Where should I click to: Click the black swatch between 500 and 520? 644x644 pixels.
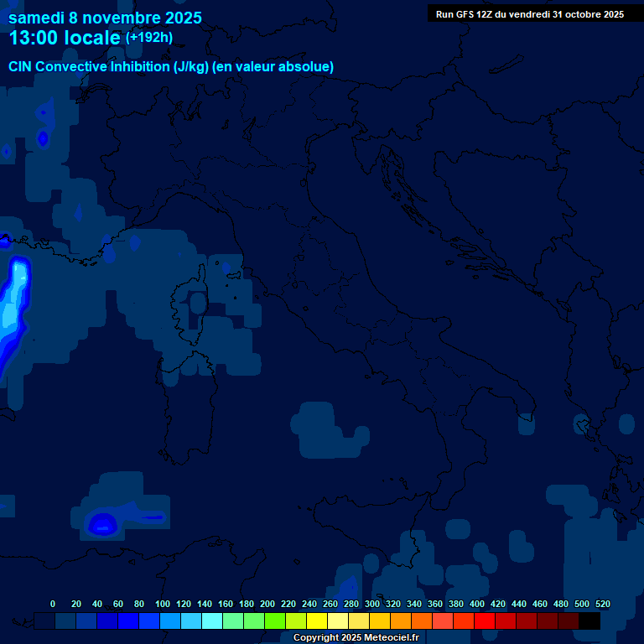589,621
